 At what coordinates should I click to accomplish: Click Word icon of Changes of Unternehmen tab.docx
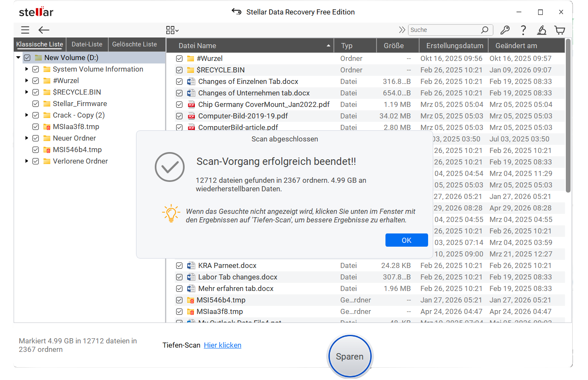coord(191,93)
